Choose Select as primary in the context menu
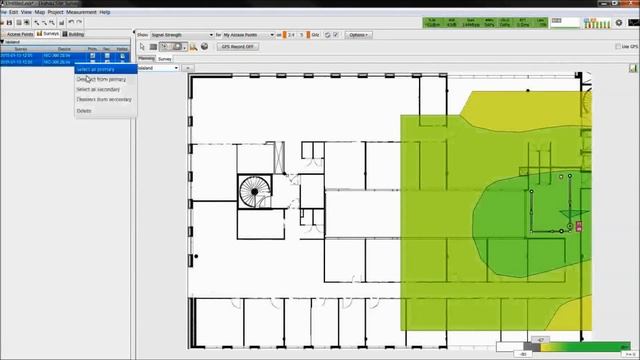The height and width of the screenshot is (360, 640). tap(106, 69)
